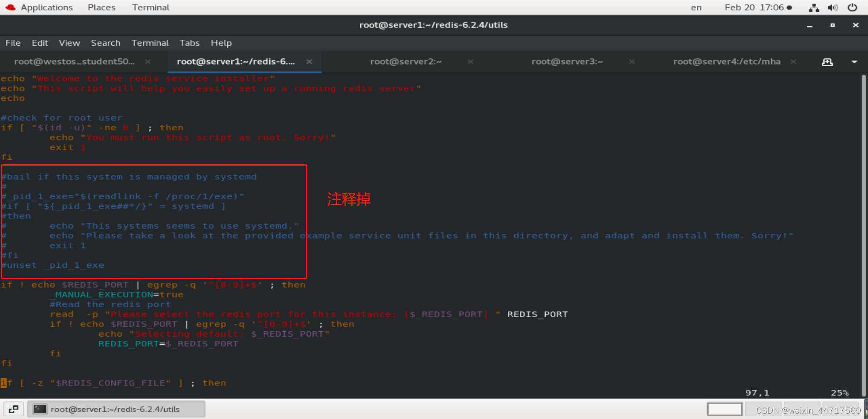
Task: Click the red hat icon beside Applications
Action: click(x=10, y=7)
